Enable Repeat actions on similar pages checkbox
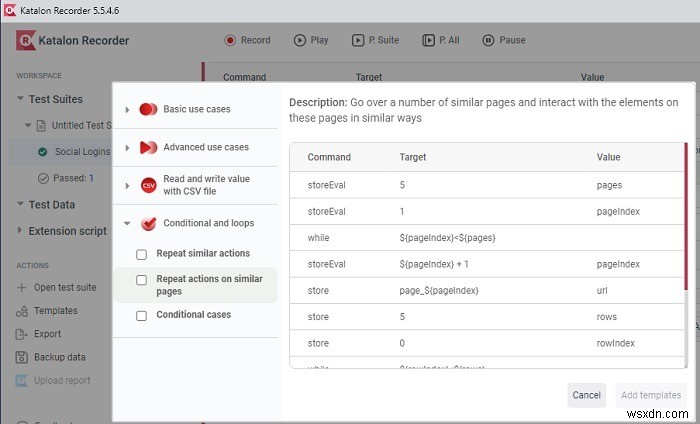This screenshot has height=424, width=700. click(141, 280)
